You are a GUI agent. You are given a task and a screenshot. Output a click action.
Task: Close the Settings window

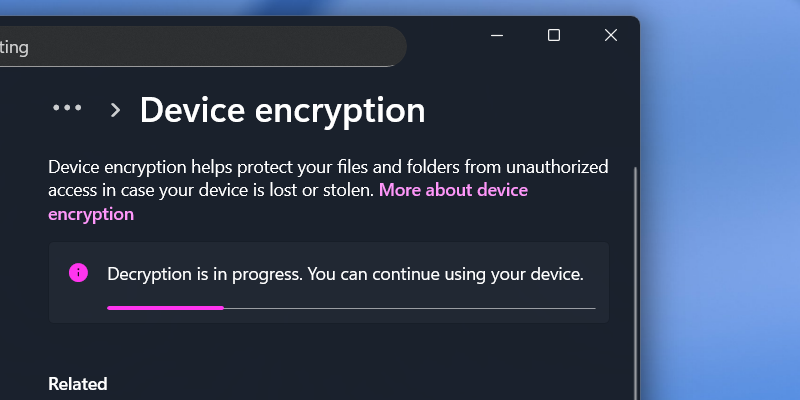point(611,35)
